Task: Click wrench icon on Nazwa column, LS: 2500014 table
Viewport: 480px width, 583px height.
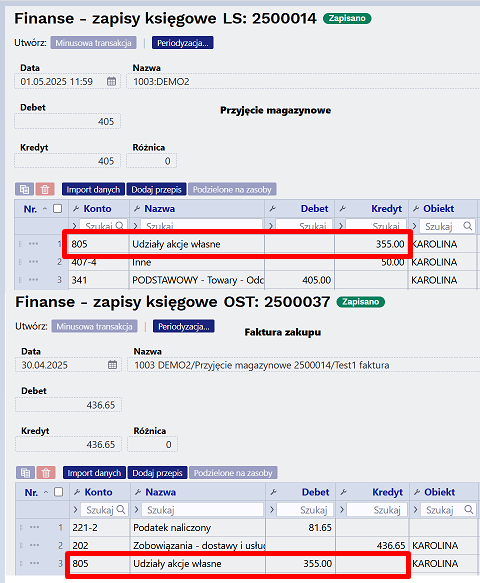Action: 137,209
